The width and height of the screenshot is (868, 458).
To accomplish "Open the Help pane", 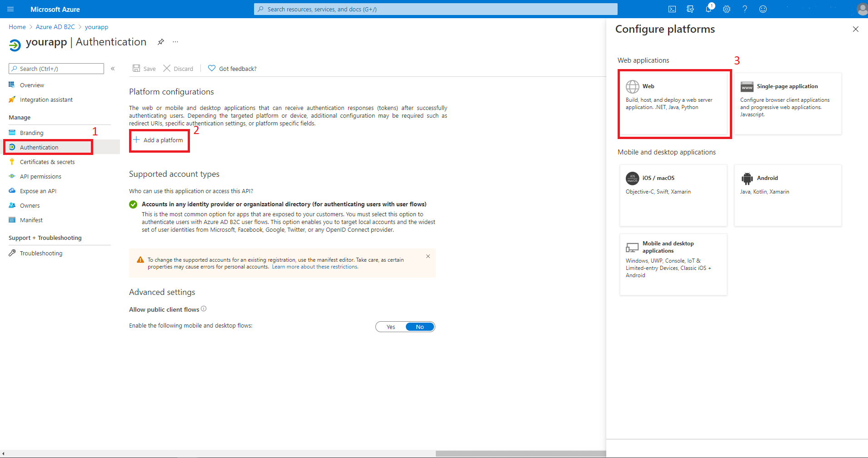I will click(745, 9).
